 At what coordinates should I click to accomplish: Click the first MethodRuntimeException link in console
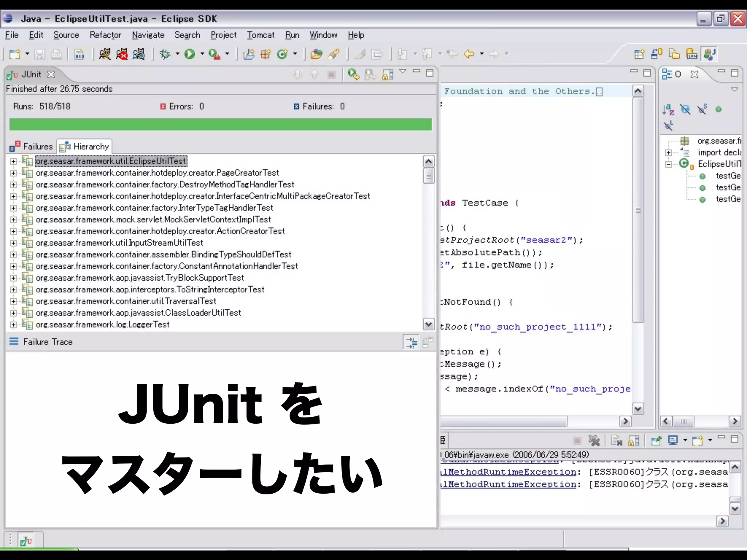point(509,472)
